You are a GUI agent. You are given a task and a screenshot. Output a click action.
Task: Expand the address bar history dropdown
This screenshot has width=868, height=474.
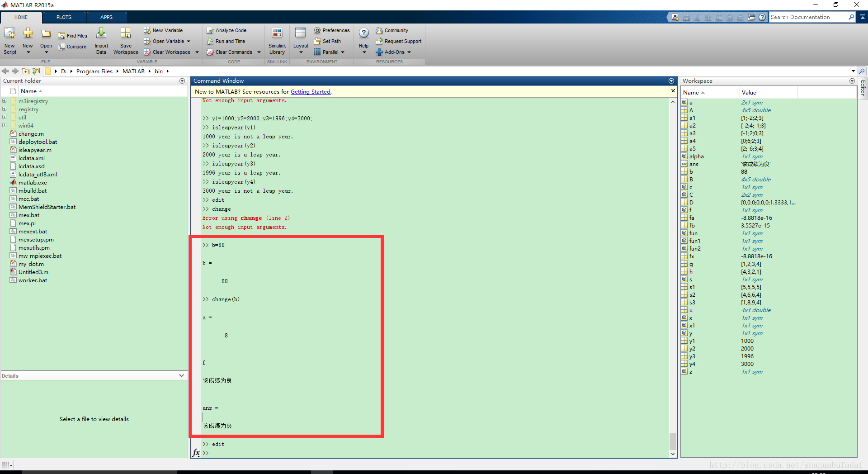click(853, 71)
